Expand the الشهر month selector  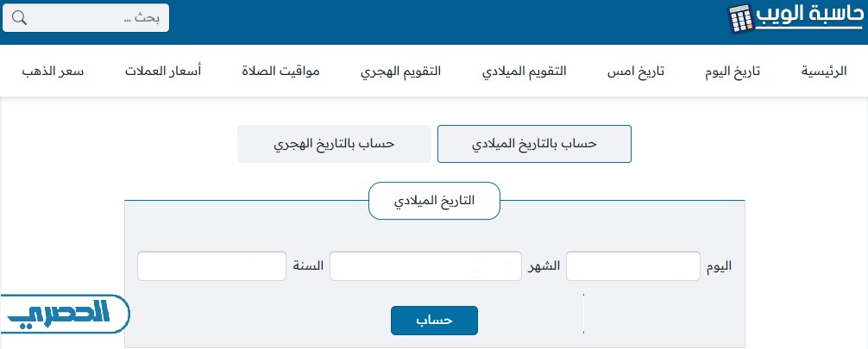point(425,266)
